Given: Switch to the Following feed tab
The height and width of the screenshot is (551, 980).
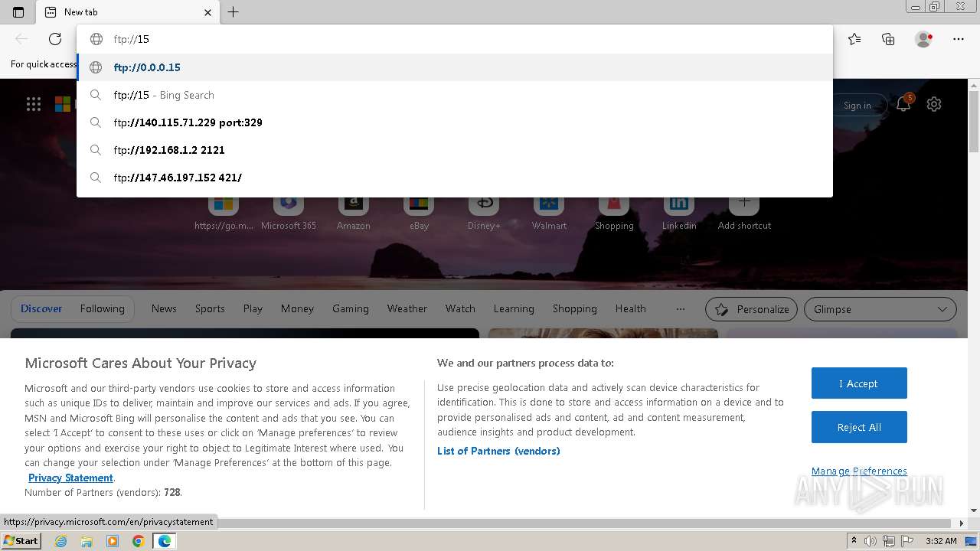Looking at the screenshot, I should (x=103, y=308).
